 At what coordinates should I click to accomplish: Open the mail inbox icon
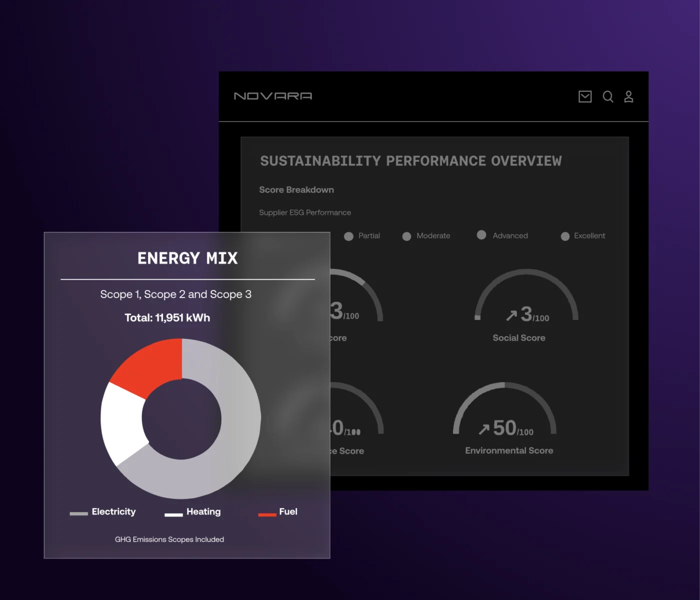585,96
